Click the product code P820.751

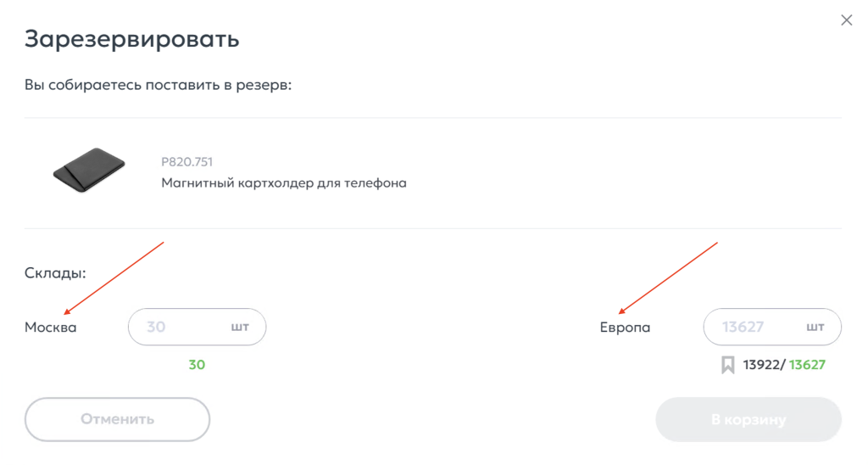(186, 161)
